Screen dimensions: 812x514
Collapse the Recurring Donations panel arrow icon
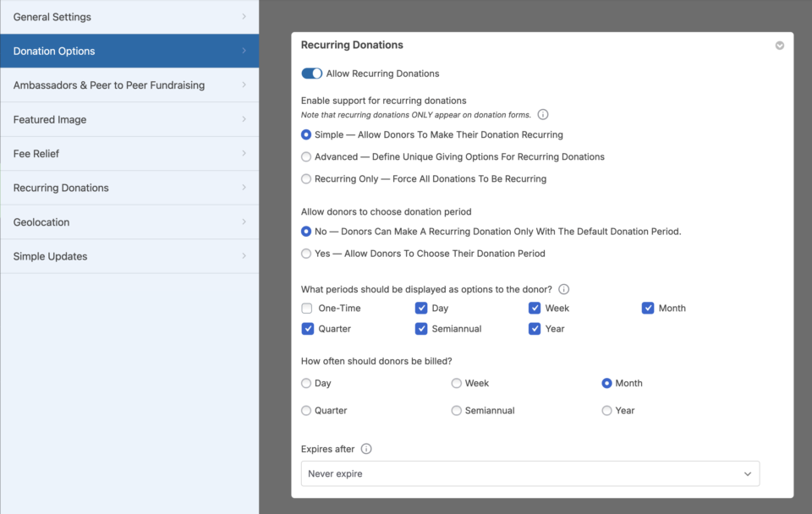(x=779, y=46)
